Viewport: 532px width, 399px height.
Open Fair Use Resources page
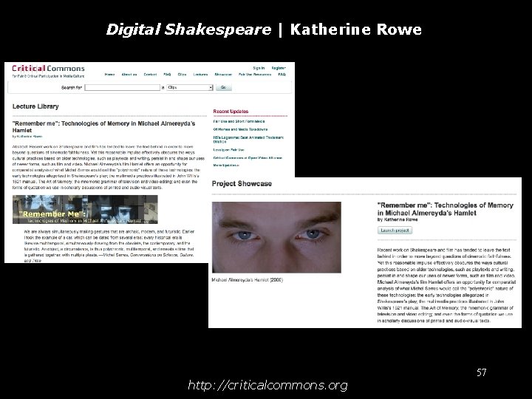[x=255, y=75]
